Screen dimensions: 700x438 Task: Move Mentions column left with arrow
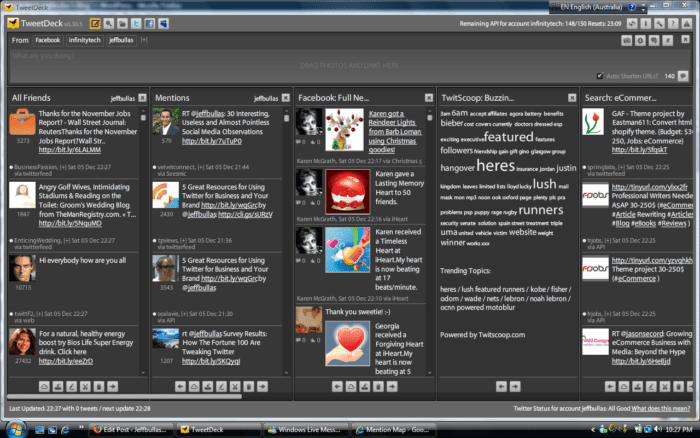[x=180, y=386]
